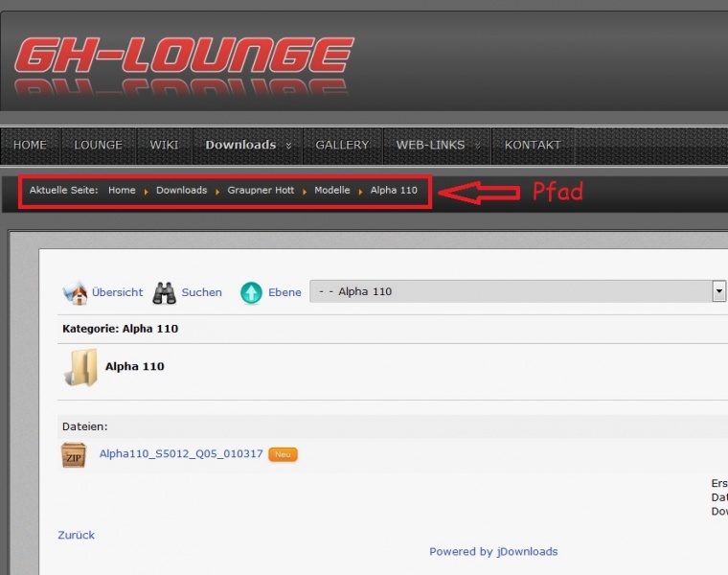Click the ZIP file package icon
Viewport: 728px width, 575px height.
click(74, 455)
